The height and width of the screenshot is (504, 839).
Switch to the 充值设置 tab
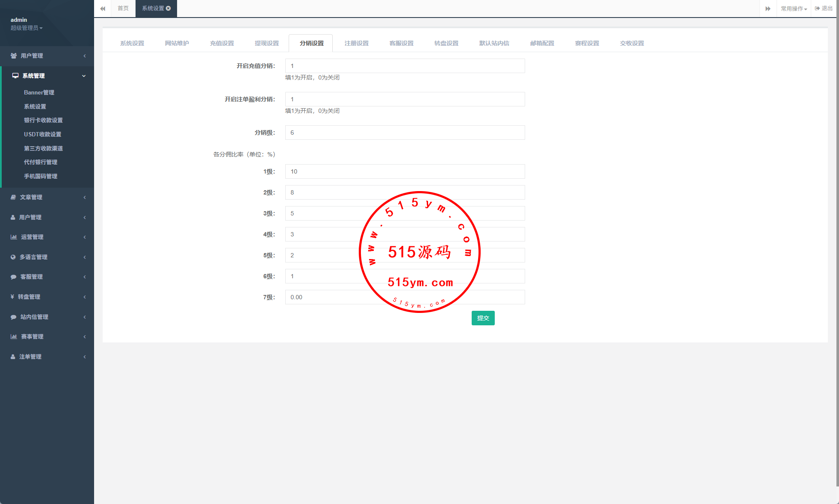[222, 43]
